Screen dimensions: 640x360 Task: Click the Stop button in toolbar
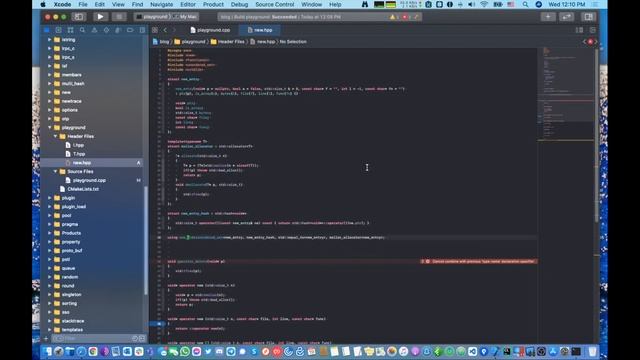click(119, 17)
